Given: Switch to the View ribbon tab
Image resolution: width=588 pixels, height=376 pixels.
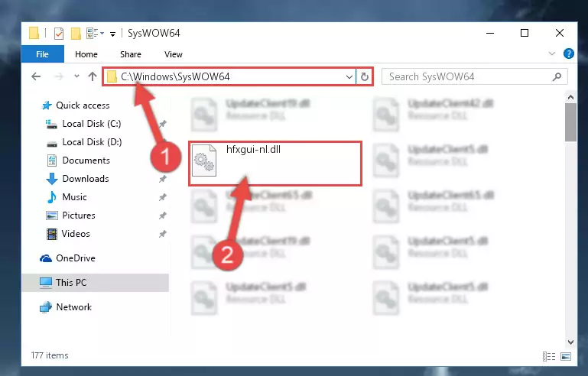Looking at the screenshot, I should (174, 54).
